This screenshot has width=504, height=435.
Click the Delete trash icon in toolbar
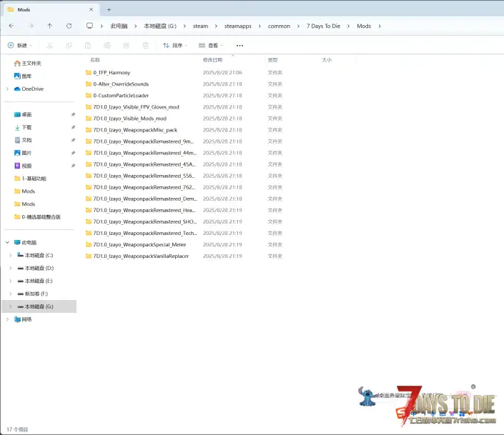tap(146, 45)
